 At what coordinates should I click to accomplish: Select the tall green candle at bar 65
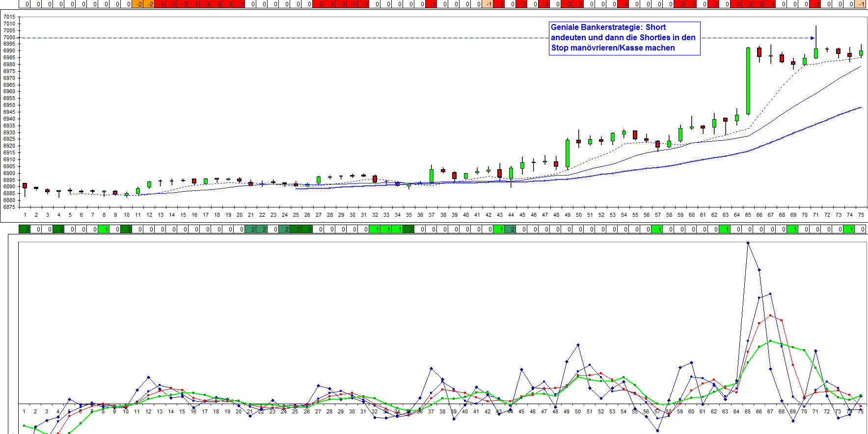748,81
